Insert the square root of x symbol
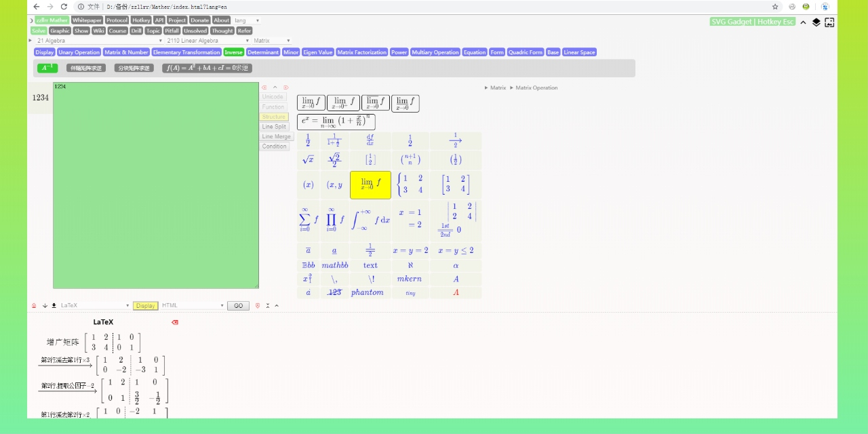The width and height of the screenshot is (868, 434). click(x=308, y=160)
